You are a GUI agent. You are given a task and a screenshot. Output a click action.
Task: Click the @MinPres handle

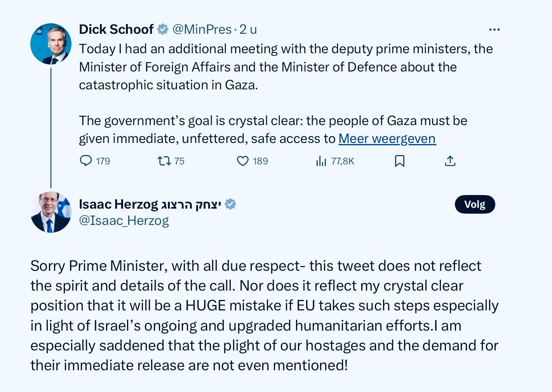coord(202,29)
